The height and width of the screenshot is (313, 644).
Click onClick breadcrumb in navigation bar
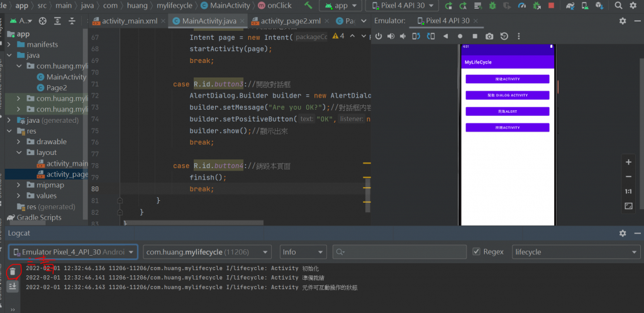point(274,6)
